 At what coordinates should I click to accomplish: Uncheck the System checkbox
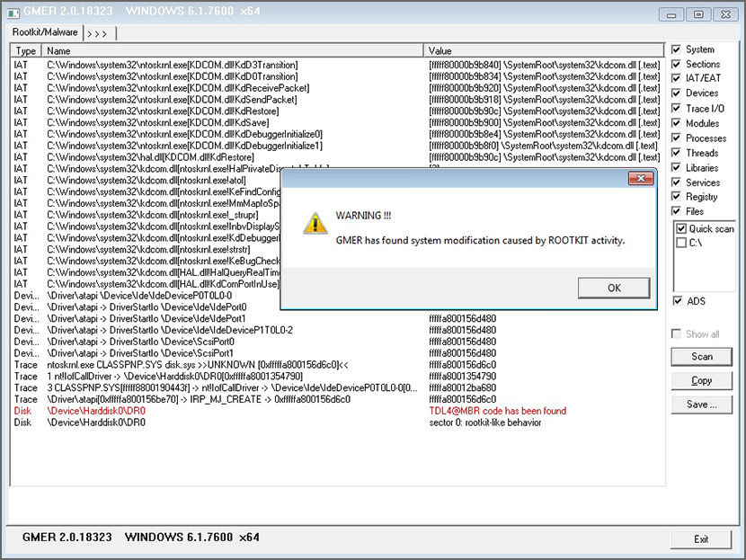coord(676,49)
